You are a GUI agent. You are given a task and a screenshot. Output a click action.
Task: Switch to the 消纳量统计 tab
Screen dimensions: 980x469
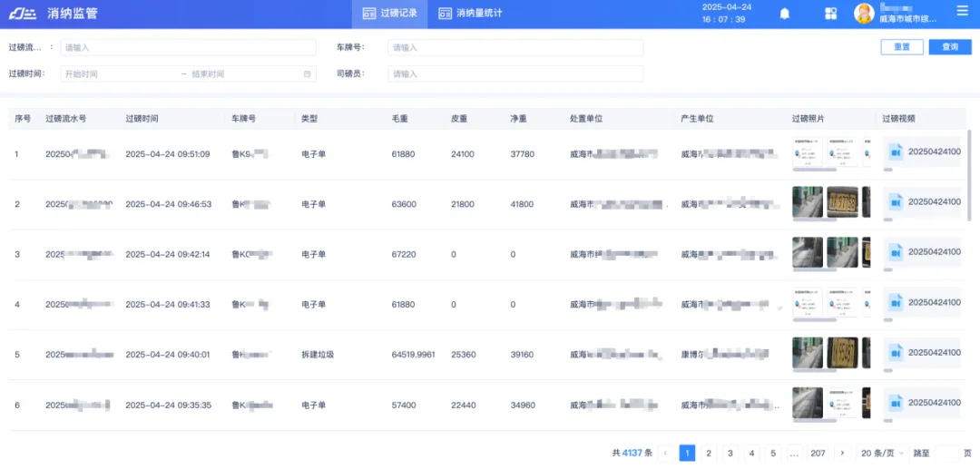[x=470, y=14]
